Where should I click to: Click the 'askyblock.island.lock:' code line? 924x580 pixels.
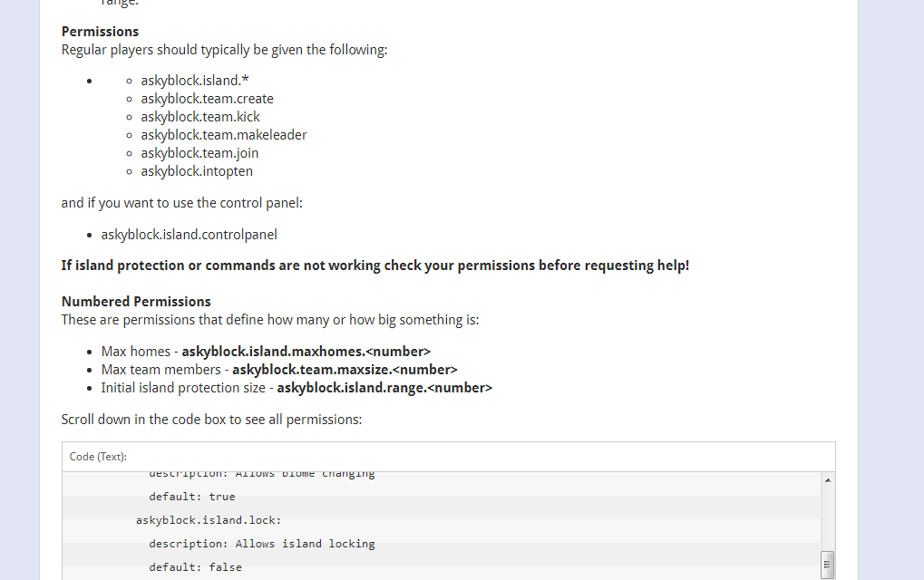[209, 520]
